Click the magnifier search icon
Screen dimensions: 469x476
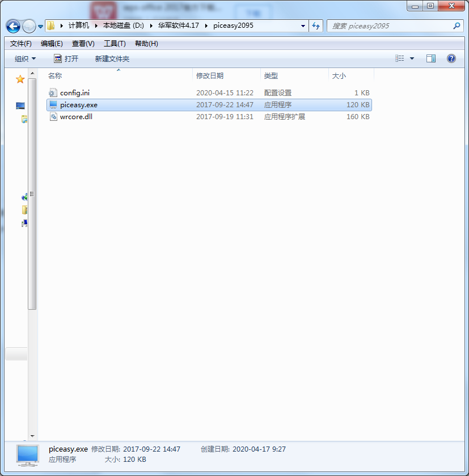click(457, 26)
